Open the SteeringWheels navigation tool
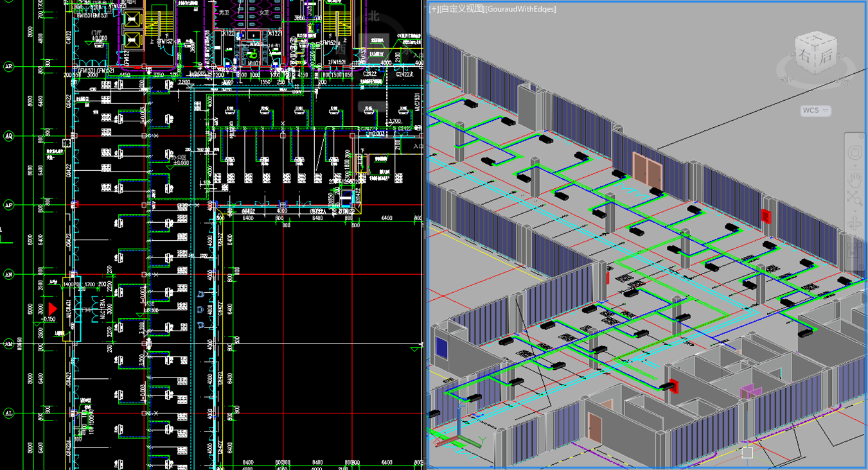This screenshot has height=470, width=868. 855,153
